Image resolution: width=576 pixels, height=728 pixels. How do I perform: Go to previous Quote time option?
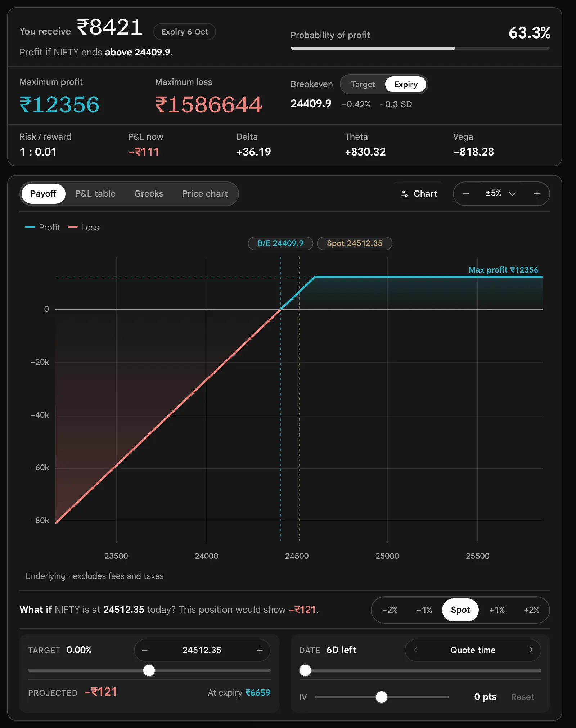[x=415, y=650]
